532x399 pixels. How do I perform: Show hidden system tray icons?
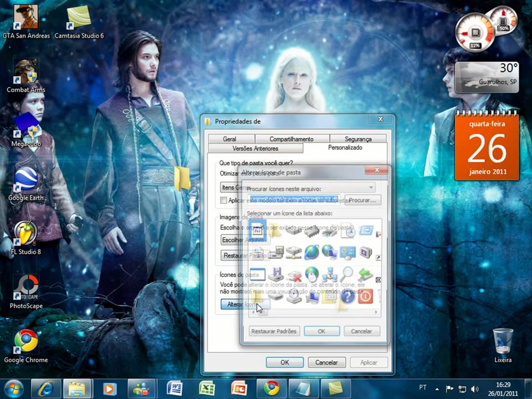coord(437,389)
